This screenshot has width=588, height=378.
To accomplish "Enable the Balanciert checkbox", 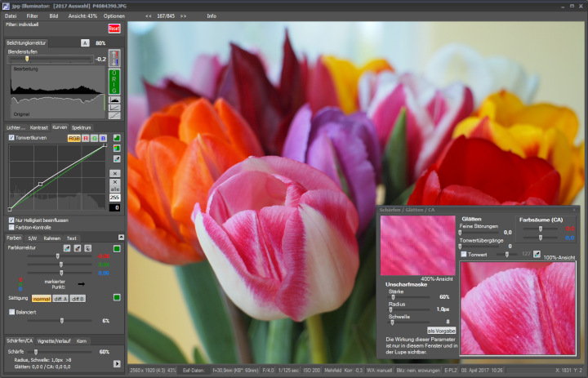I will coord(11,312).
